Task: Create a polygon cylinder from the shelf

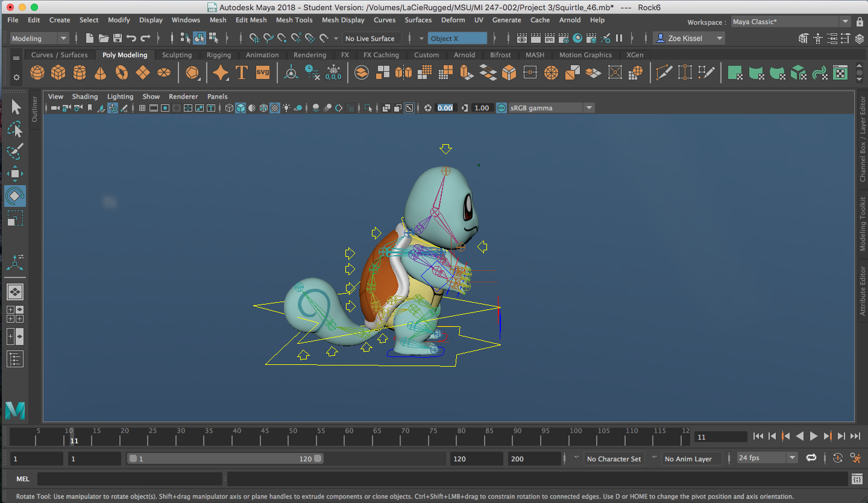Action: click(79, 73)
